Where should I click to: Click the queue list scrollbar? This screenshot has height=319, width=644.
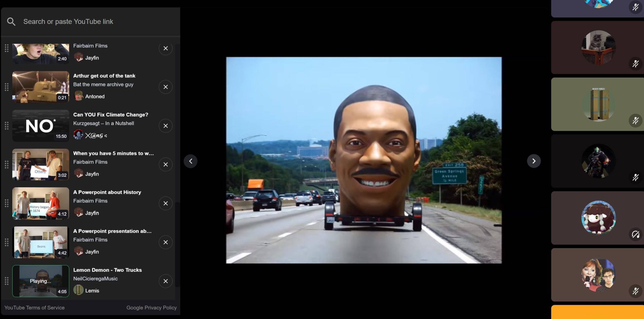(x=177, y=245)
